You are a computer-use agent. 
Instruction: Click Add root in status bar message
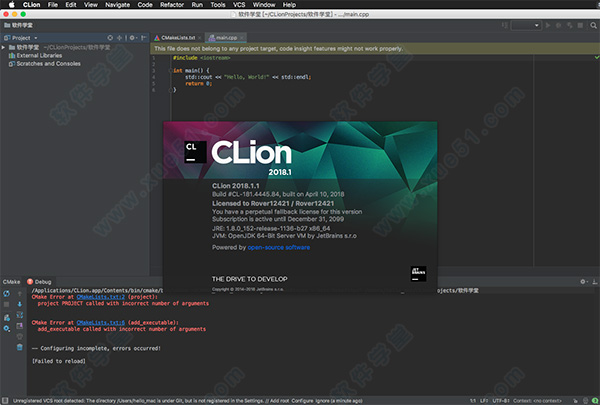[x=280, y=401]
